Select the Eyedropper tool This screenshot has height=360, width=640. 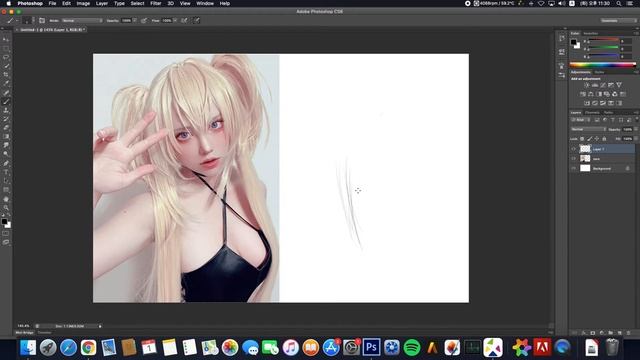pos(6,84)
